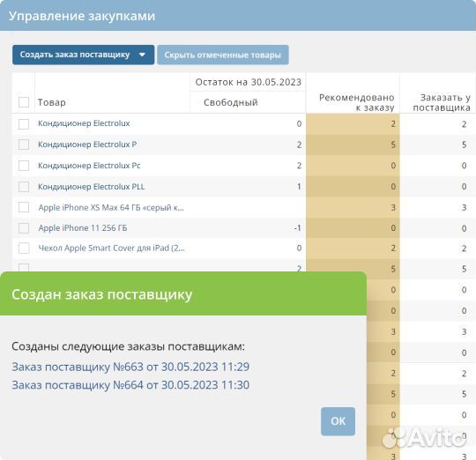Screen dimensions: 476x460
Task: Open the dropdown arrow on Создать заказ поставщику
Action: [142, 55]
